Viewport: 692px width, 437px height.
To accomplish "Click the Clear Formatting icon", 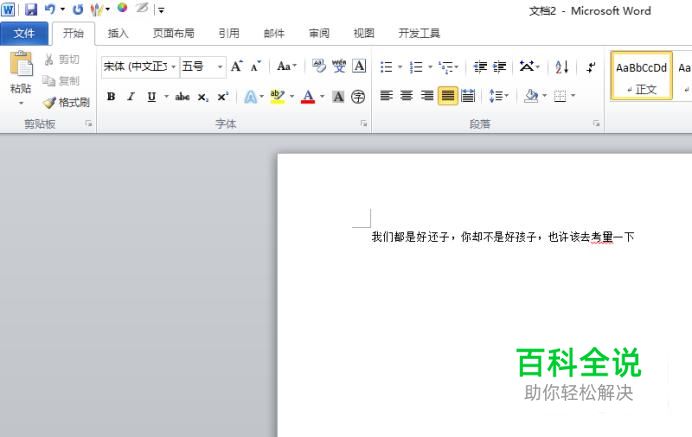I will (x=319, y=66).
